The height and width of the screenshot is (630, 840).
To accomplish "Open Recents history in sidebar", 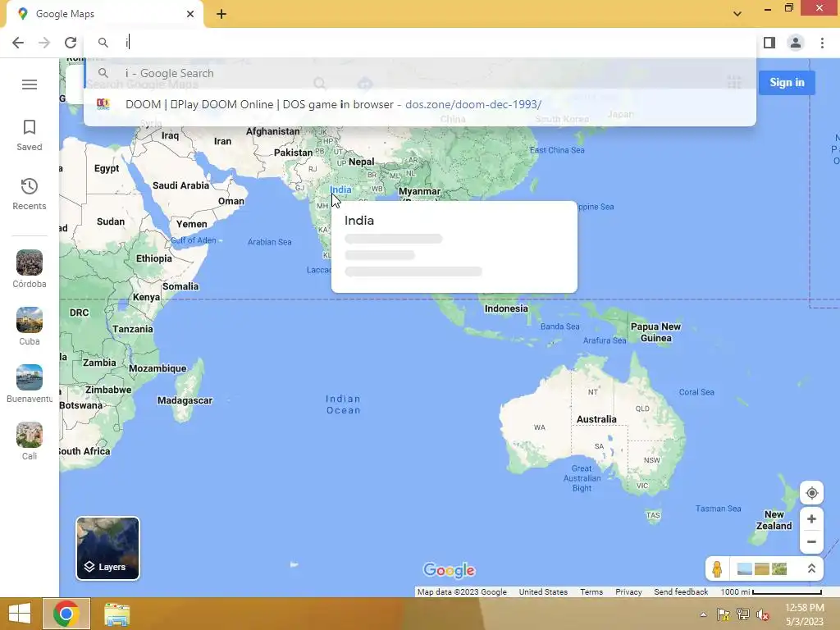I will (x=30, y=194).
